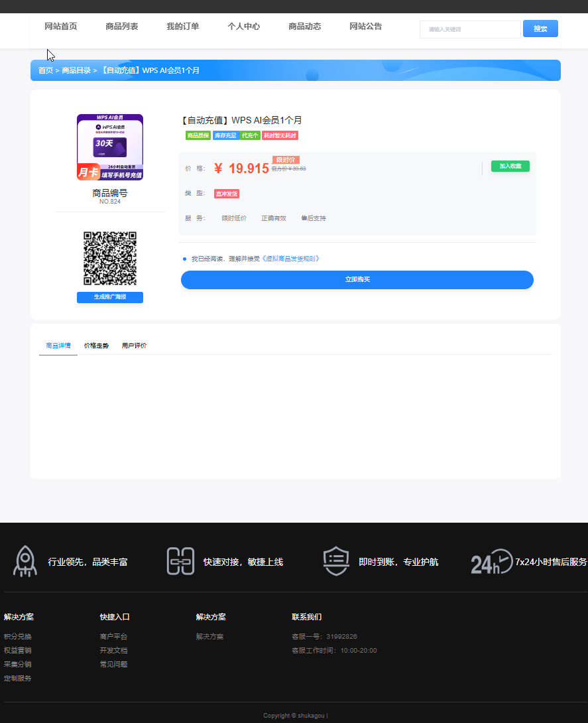
Task: Click the 联系我们 footer heading
Action: click(307, 617)
